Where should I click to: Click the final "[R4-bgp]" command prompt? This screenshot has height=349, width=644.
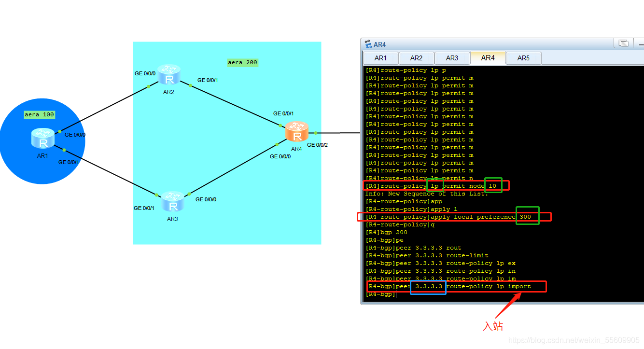click(x=380, y=294)
